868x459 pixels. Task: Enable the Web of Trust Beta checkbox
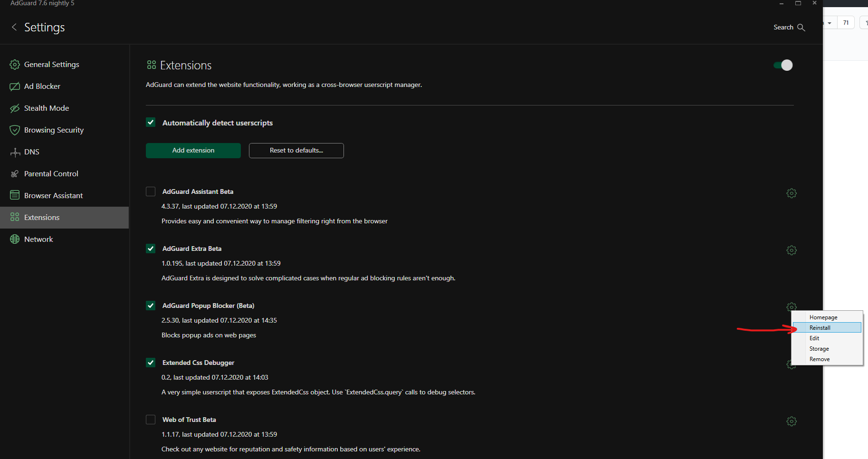point(151,420)
